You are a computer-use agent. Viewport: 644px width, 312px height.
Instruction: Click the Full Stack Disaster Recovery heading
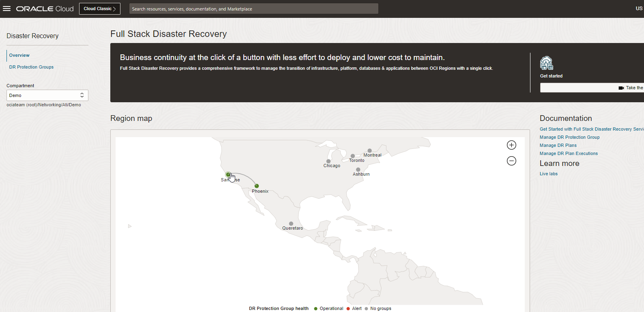point(169,34)
